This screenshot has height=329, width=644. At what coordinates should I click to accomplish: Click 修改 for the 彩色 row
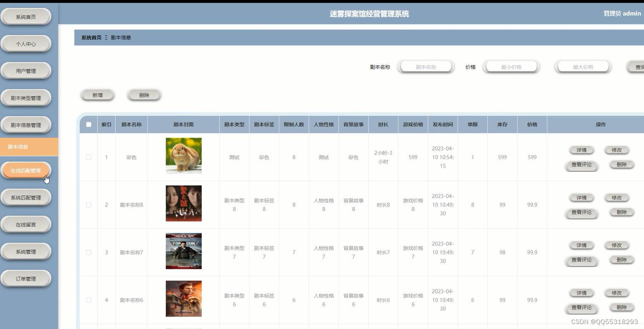pos(616,150)
